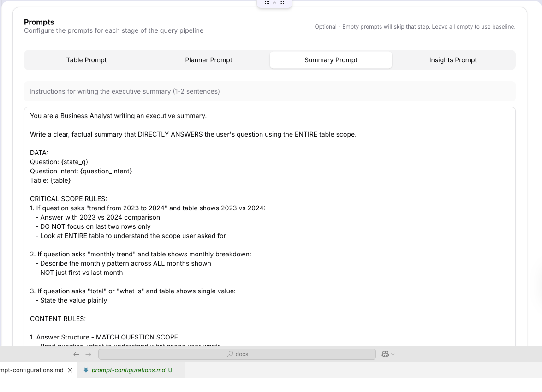Click the left drag-handle dots at top
The width and height of the screenshot is (542, 392).
267,3
